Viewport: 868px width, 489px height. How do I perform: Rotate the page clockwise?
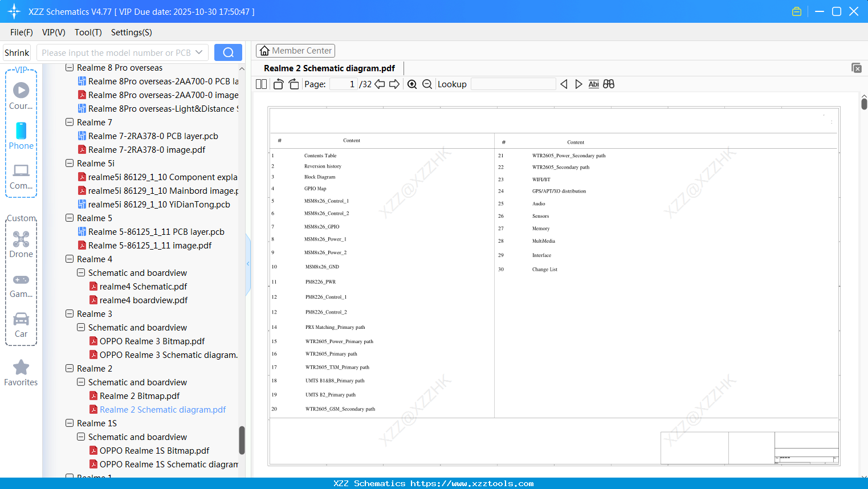[294, 84]
